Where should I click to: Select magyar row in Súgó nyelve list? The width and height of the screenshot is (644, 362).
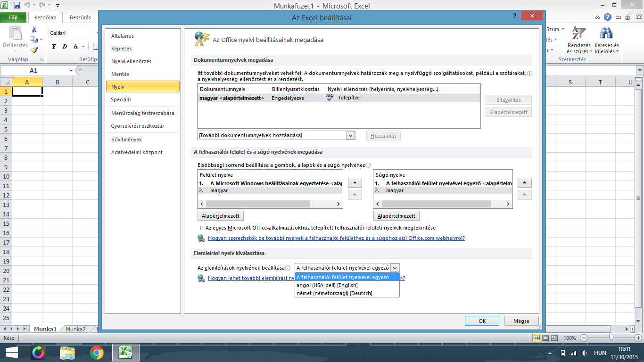pos(443,190)
